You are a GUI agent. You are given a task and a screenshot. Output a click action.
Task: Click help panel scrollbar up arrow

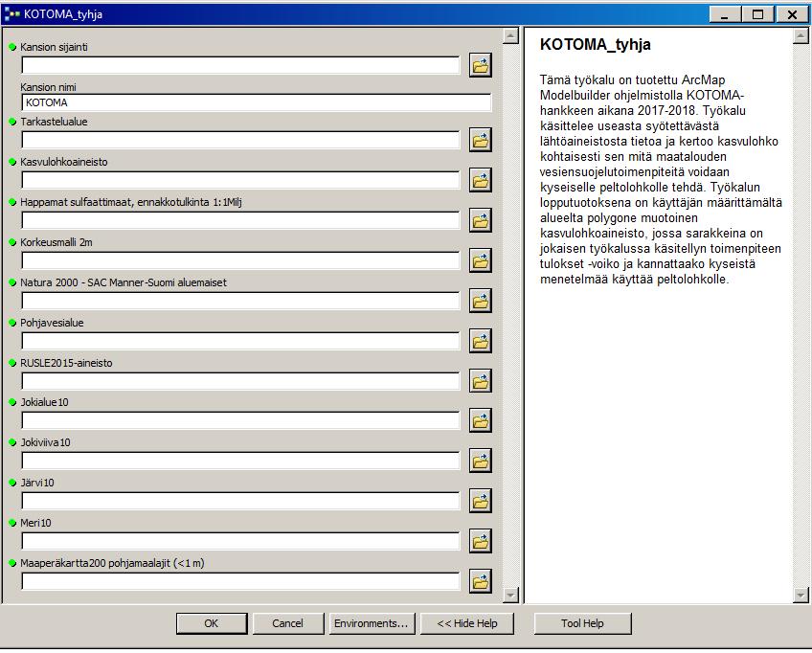(801, 35)
